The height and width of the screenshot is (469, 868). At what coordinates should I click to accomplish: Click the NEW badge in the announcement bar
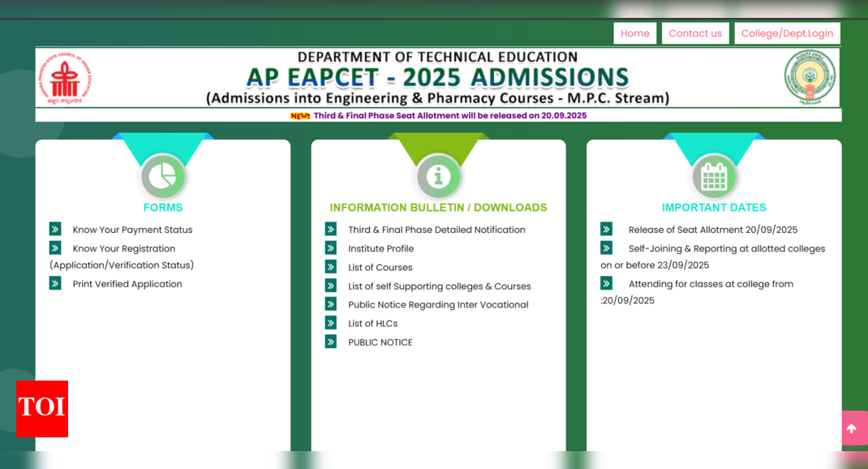300,116
